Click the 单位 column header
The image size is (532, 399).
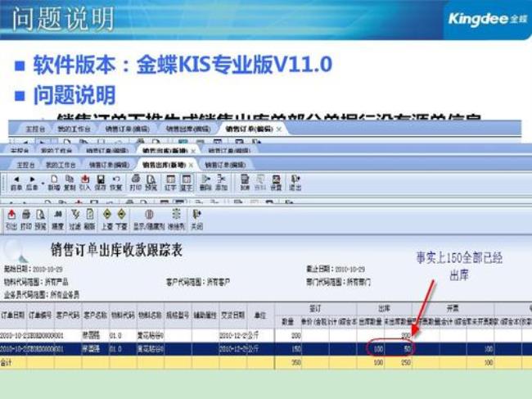click(260, 315)
